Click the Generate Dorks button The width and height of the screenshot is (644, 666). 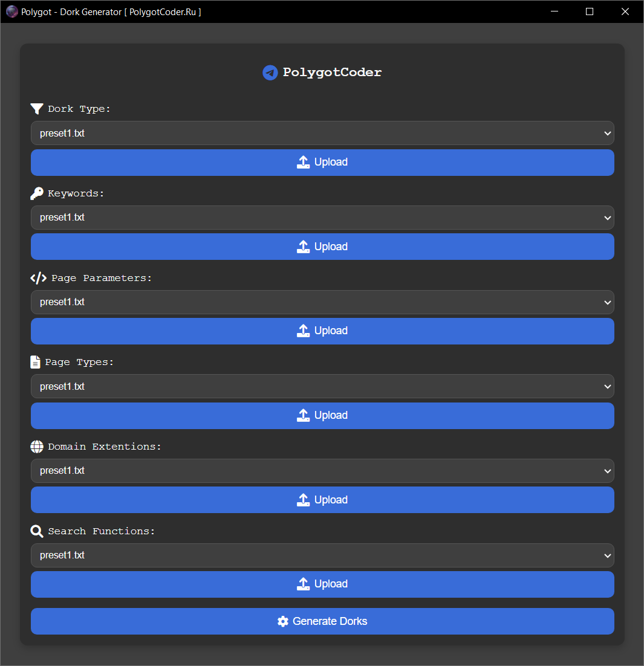point(322,621)
